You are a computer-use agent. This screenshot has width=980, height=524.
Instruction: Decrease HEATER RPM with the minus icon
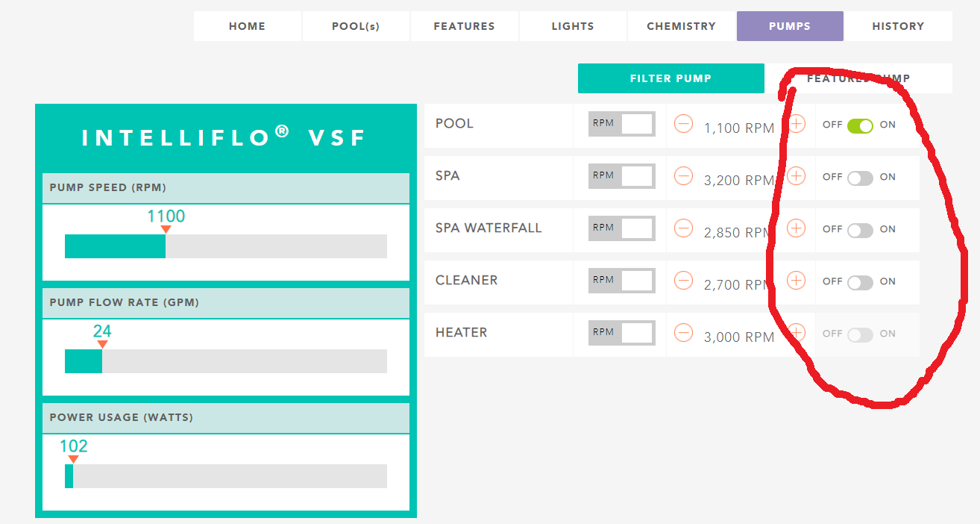click(x=683, y=333)
